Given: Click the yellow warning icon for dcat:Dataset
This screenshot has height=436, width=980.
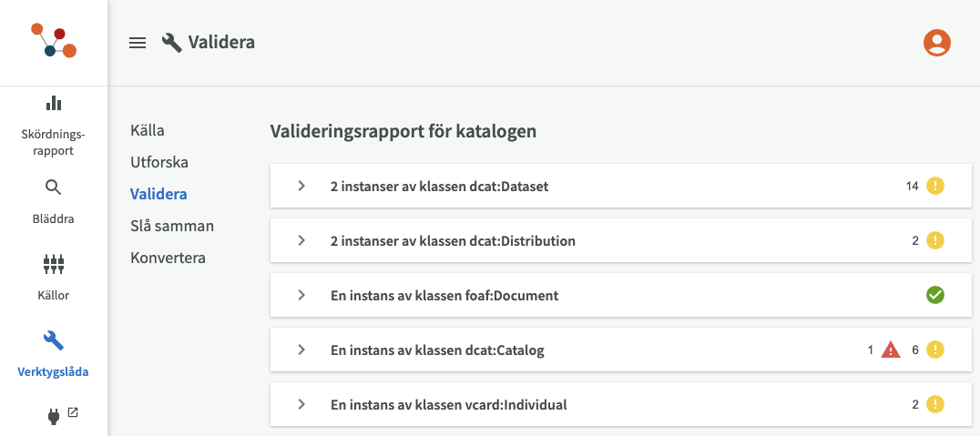Looking at the screenshot, I should (935, 186).
